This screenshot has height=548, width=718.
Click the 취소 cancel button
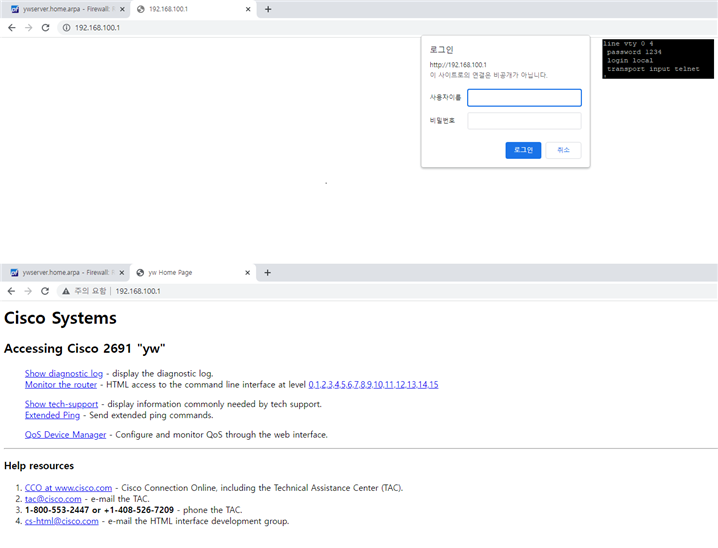coord(563,150)
